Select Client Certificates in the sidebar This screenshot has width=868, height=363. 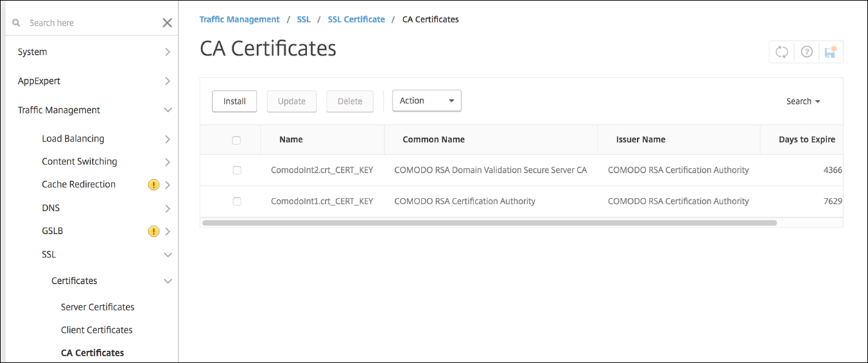click(96, 330)
